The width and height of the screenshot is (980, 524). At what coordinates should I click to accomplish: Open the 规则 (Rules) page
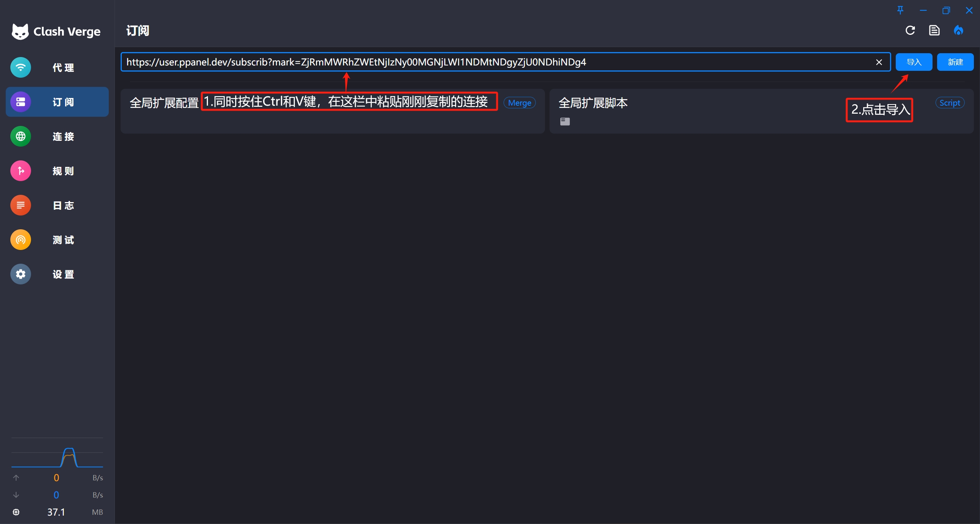(57, 171)
